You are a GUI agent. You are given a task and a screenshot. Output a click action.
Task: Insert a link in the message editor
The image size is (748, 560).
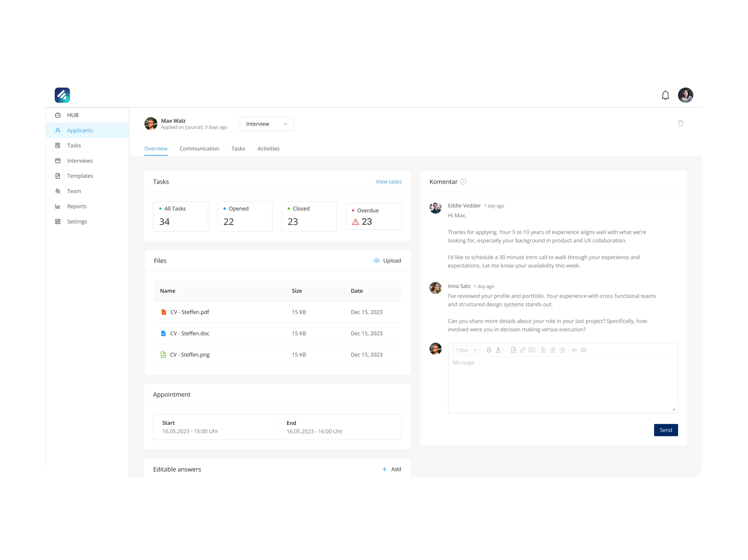522,350
